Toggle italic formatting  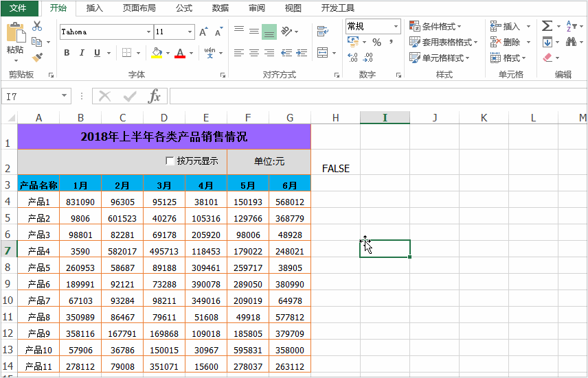tap(82, 53)
